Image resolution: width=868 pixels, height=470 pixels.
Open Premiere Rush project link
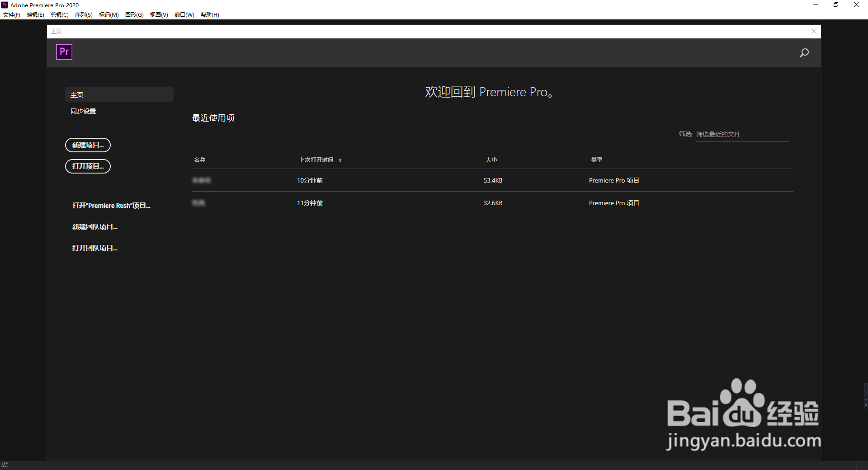(x=111, y=206)
